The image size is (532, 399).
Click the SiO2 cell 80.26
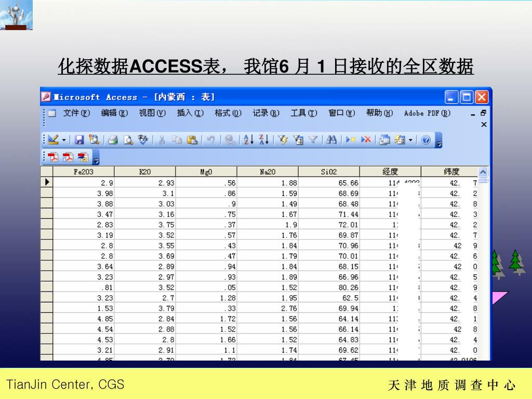pos(329,287)
